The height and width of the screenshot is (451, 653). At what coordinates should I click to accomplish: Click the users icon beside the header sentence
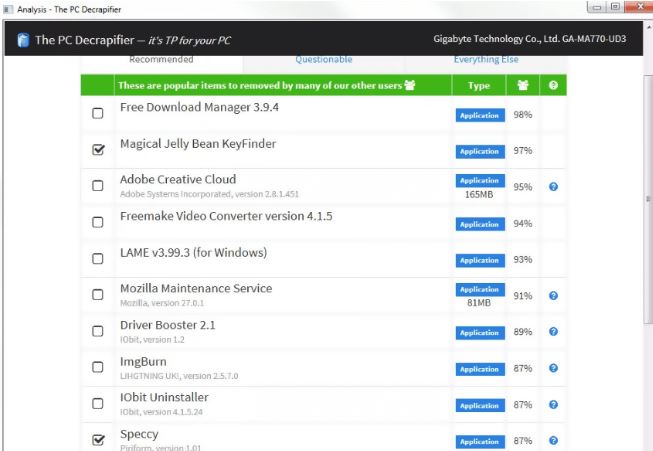(410, 85)
